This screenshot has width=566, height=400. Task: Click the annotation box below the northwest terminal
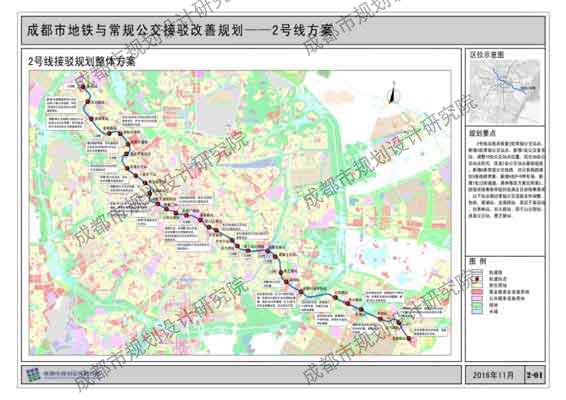(61, 104)
